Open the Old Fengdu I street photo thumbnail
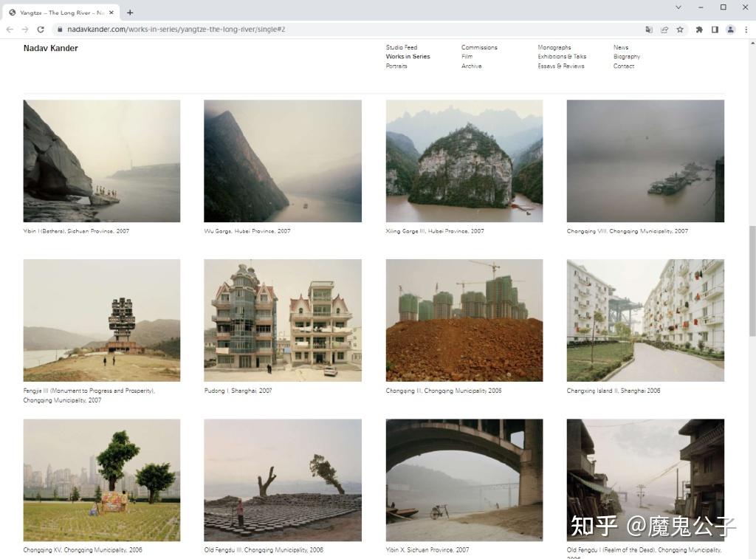The height and width of the screenshot is (559, 756). click(645, 480)
